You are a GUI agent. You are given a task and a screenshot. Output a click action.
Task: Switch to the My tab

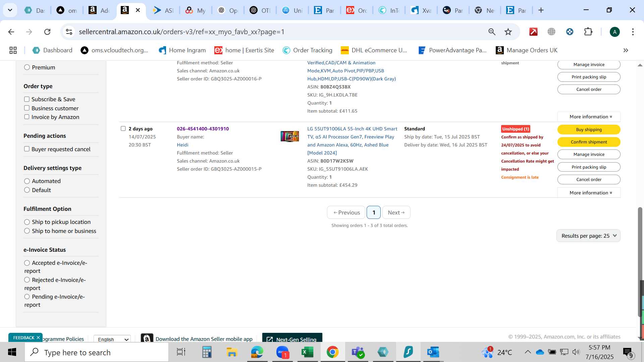[196, 10]
